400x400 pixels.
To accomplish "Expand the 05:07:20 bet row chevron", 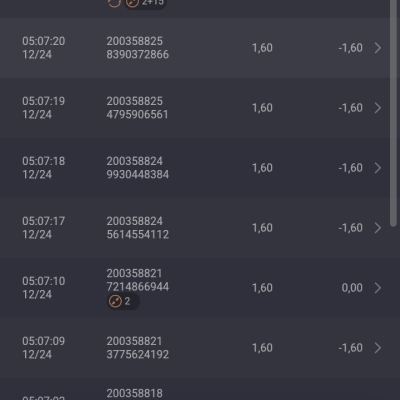I will tap(378, 48).
